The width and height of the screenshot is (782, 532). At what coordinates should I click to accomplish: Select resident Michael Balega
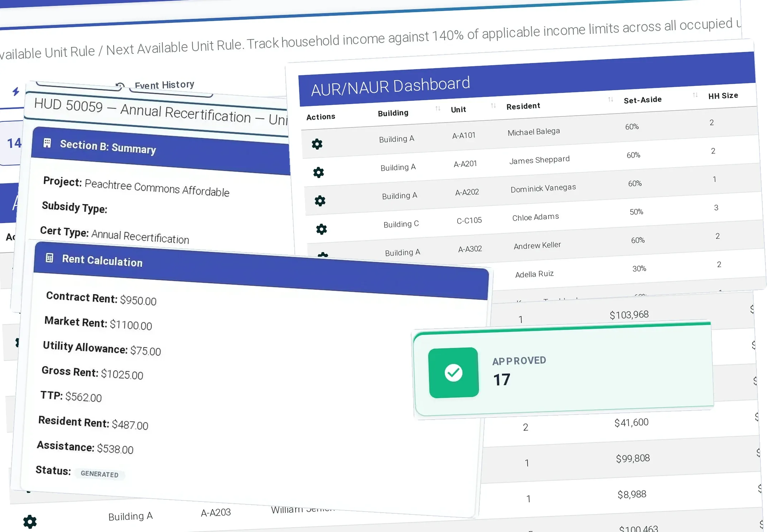pos(534,132)
